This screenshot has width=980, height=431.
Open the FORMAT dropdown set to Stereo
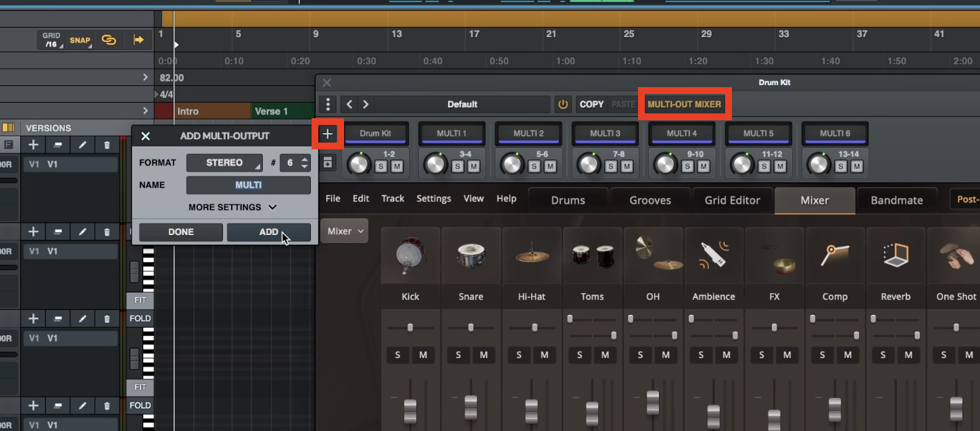pyautogui.click(x=224, y=163)
